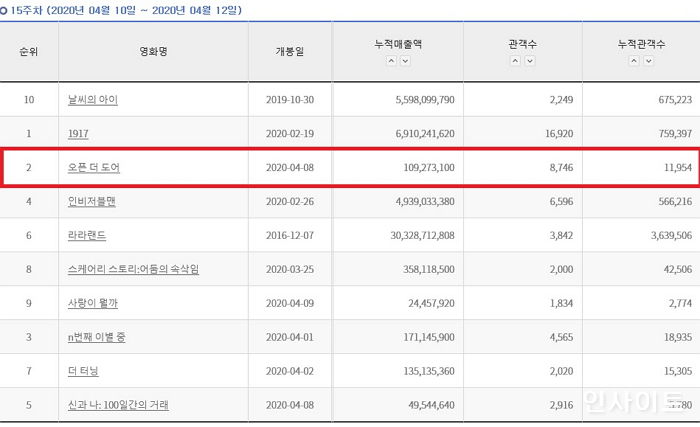Select the highlighted movie 오픈 더 도어
The height and width of the screenshot is (427, 700).
(x=93, y=168)
